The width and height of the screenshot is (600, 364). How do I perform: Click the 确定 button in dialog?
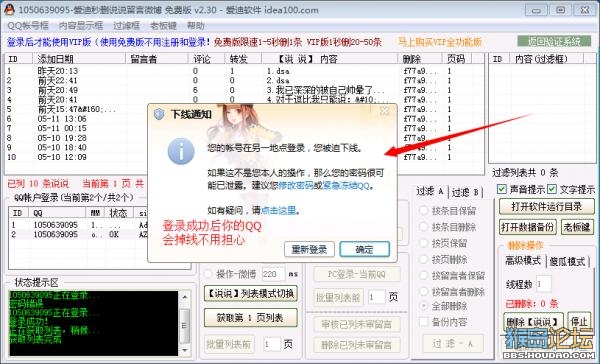click(x=364, y=250)
